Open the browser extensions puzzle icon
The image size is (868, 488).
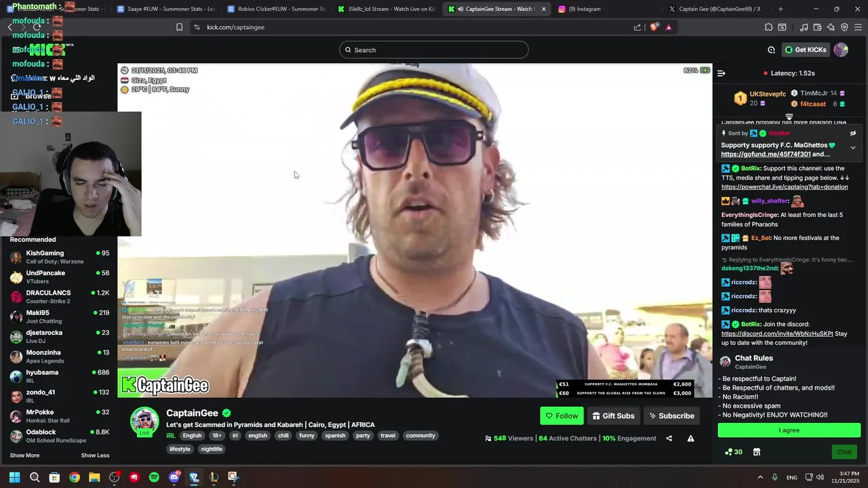(768, 27)
